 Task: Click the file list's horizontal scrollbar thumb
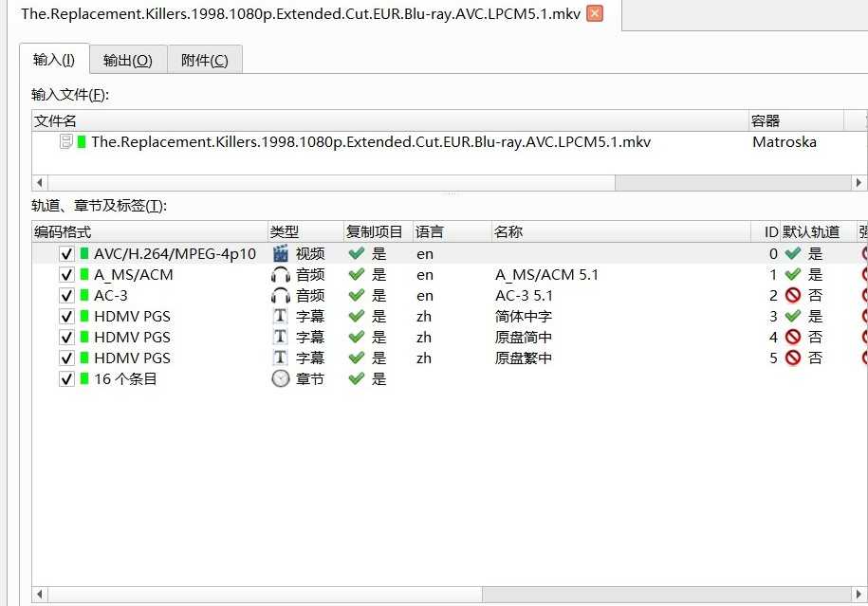pyautogui.click(x=332, y=183)
